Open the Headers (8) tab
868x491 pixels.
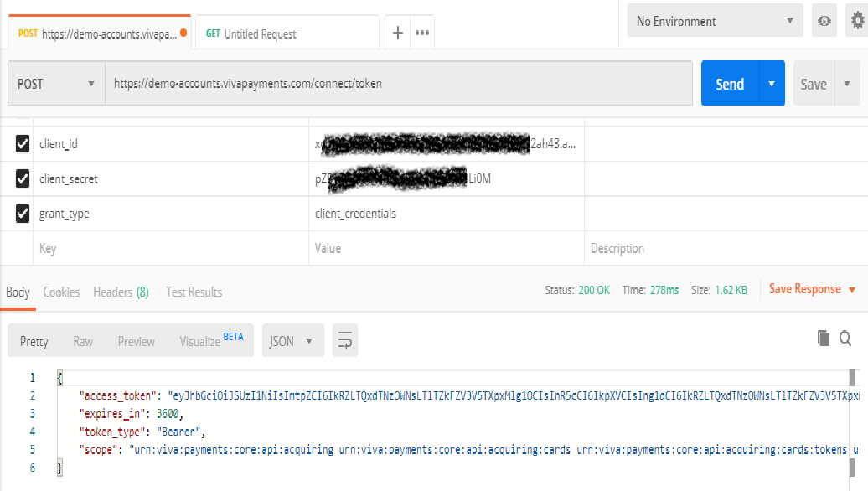pos(120,292)
